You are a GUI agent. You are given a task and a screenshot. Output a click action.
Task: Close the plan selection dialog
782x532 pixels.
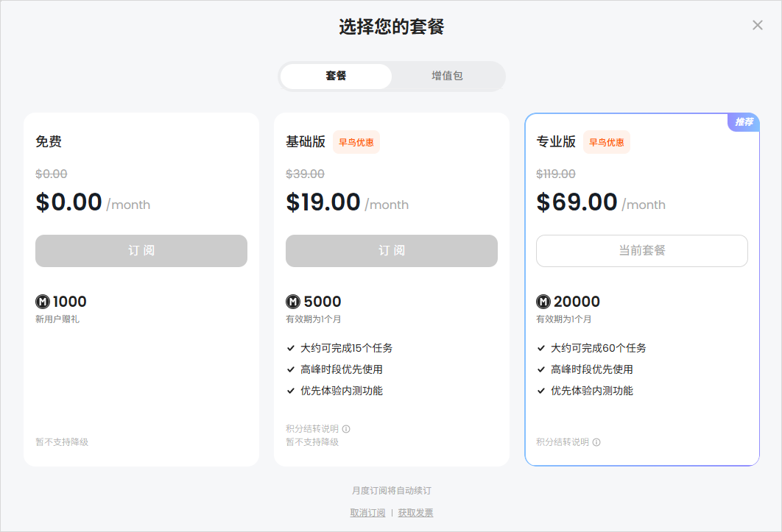click(757, 24)
